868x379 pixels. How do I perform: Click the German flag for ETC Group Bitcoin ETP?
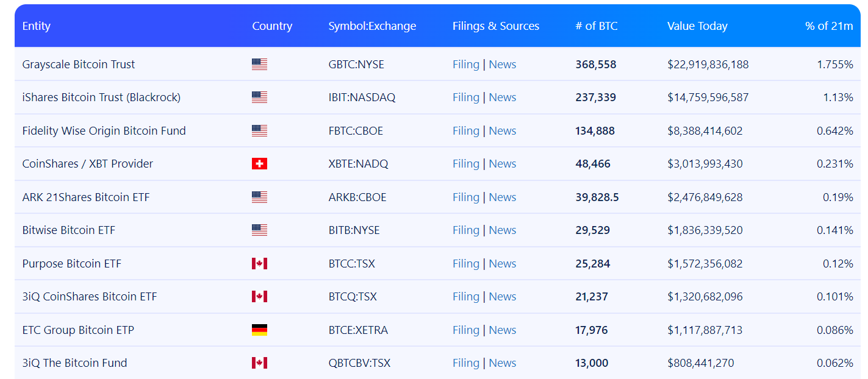[x=259, y=330]
